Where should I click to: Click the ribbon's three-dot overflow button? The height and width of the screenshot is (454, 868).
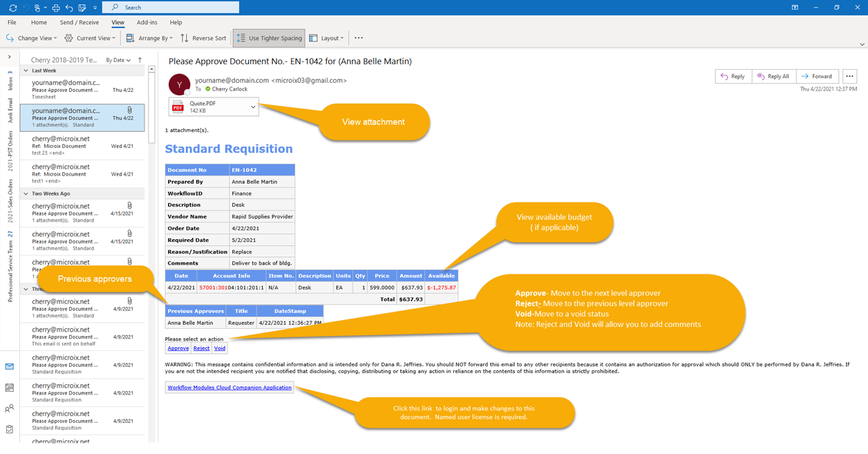point(358,38)
